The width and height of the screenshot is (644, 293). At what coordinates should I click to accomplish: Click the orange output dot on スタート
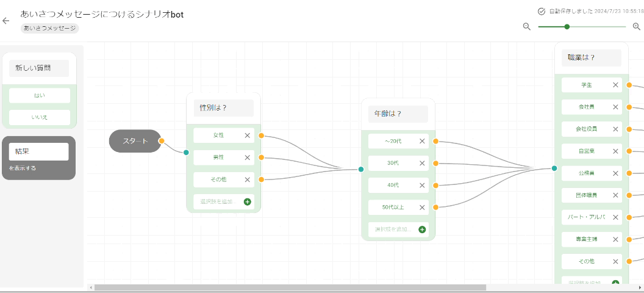tap(162, 141)
